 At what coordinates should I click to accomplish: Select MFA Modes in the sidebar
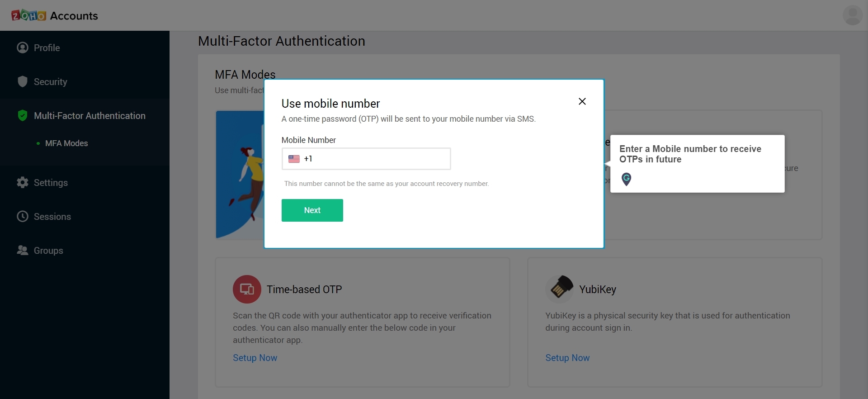point(66,143)
